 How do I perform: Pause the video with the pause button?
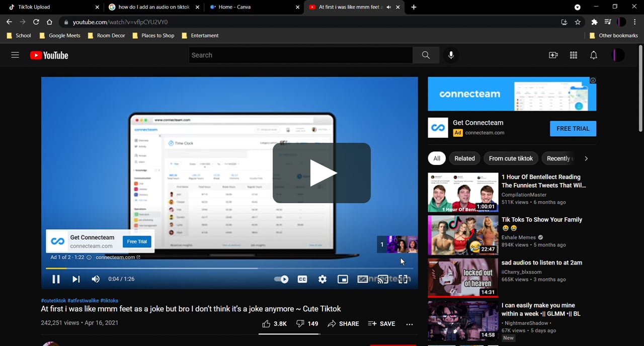[56, 279]
